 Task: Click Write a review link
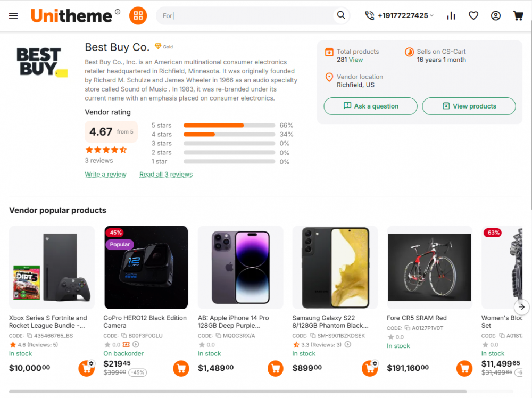tap(105, 175)
